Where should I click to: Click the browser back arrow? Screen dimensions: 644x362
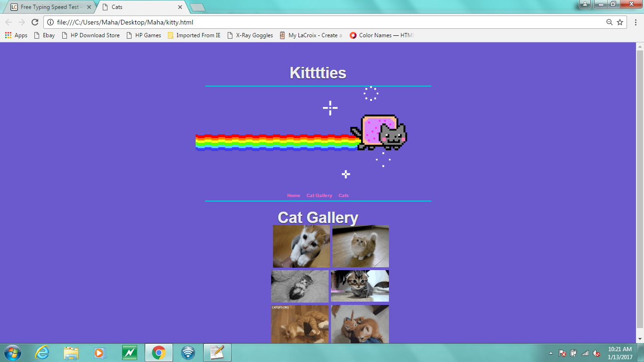[x=8, y=22]
